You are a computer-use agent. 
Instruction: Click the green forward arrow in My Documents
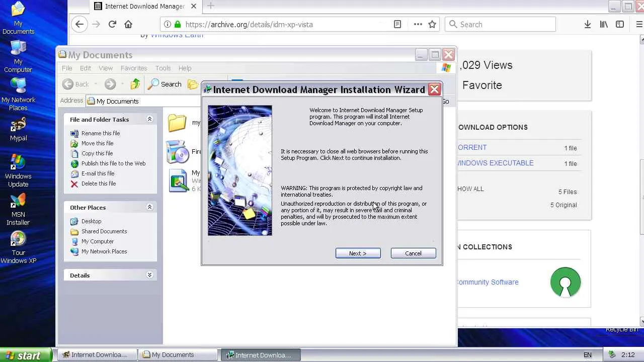(x=110, y=84)
